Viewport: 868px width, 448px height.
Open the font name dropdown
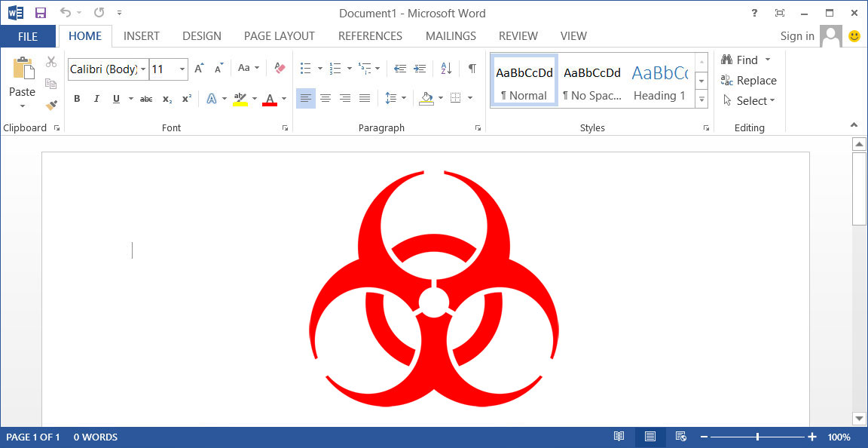pyautogui.click(x=143, y=69)
